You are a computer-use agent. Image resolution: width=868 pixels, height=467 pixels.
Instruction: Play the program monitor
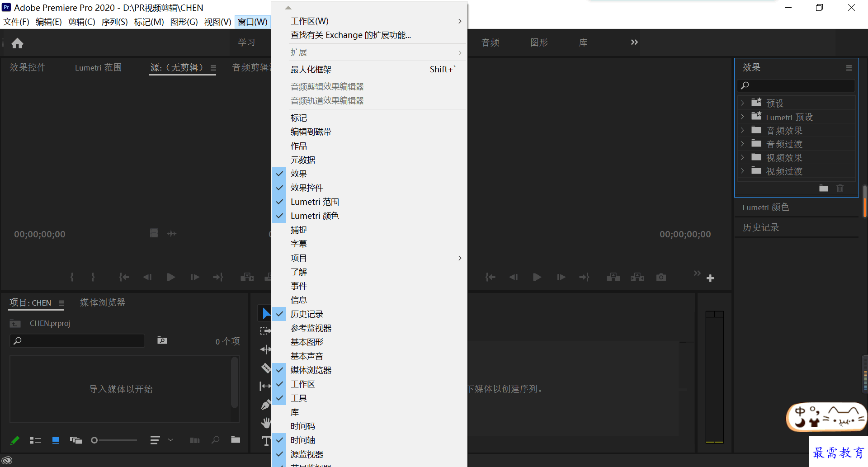[537, 277]
